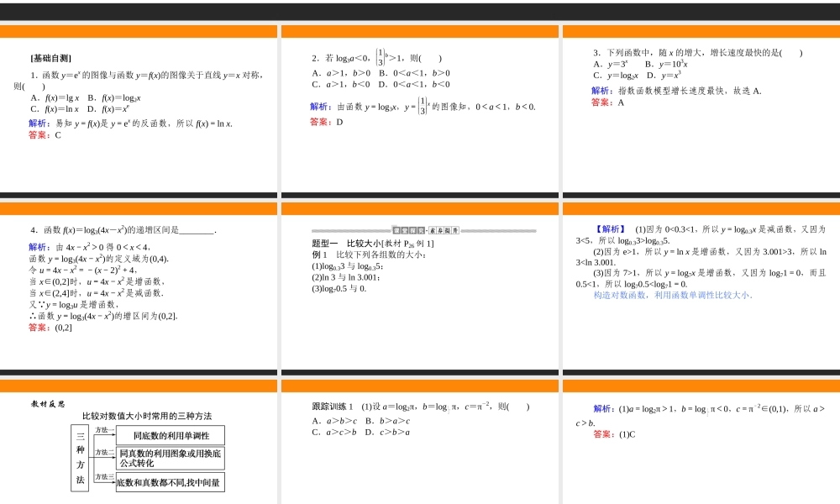The width and height of the screenshot is (840, 504).
Task: Select item (3) log₇0.5 与 0
Action: [339, 289]
